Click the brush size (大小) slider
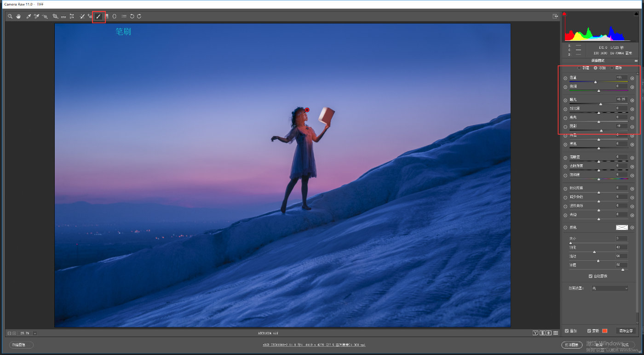 598,243
